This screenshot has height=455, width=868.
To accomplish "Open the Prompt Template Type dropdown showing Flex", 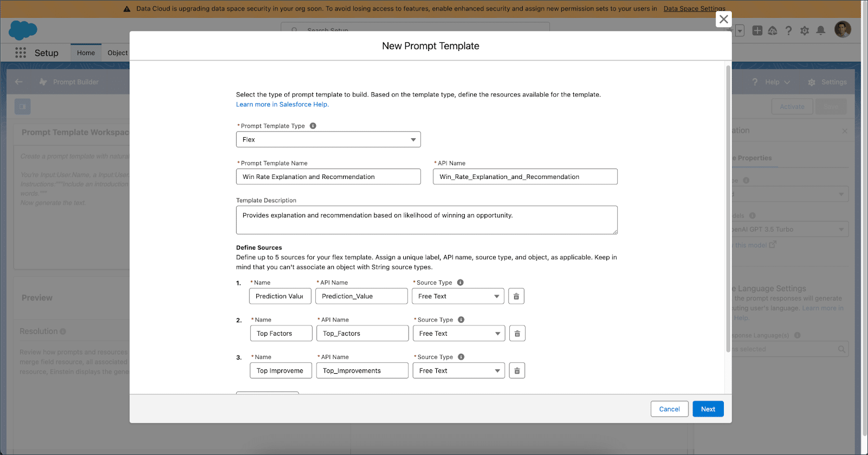I will click(x=328, y=139).
